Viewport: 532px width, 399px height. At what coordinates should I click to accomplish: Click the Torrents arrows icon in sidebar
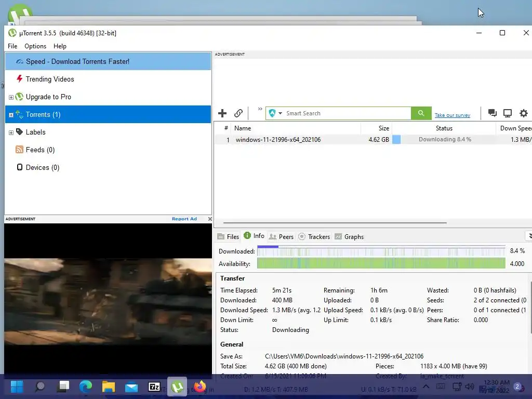pyautogui.click(x=19, y=114)
